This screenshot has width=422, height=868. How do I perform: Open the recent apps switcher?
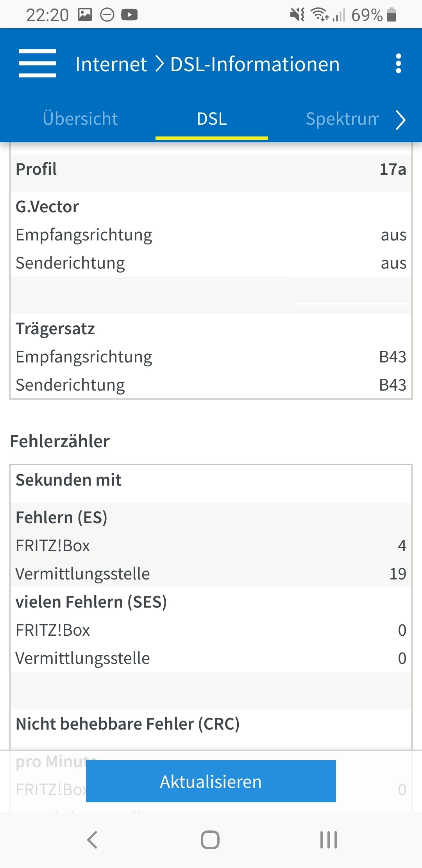tap(328, 839)
